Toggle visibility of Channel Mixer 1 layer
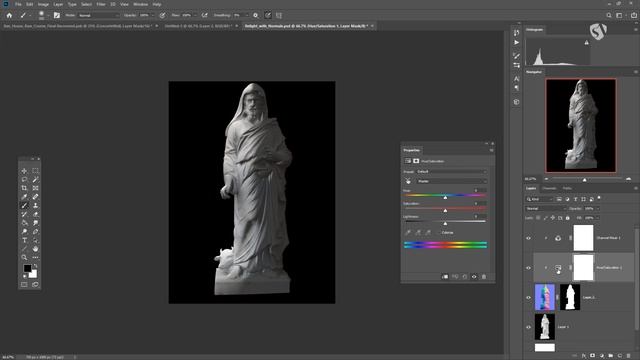640x360 pixels. [529, 238]
